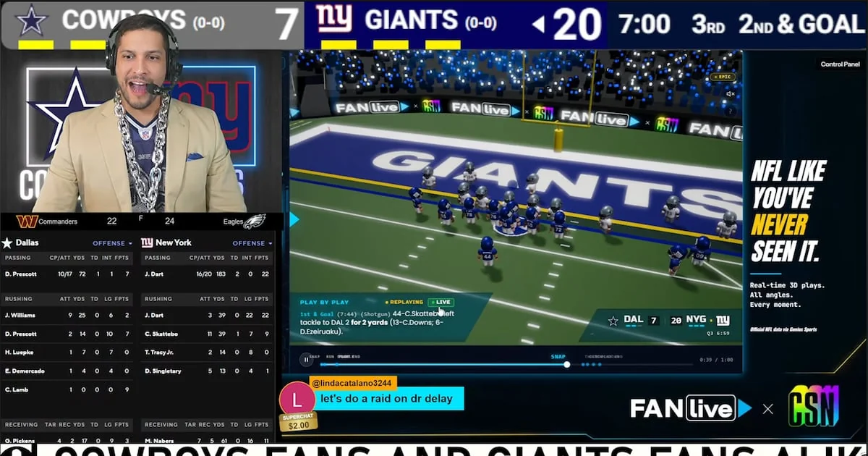The height and width of the screenshot is (456, 868).
Task: Select J. Williams rushing row
Action: point(67,315)
